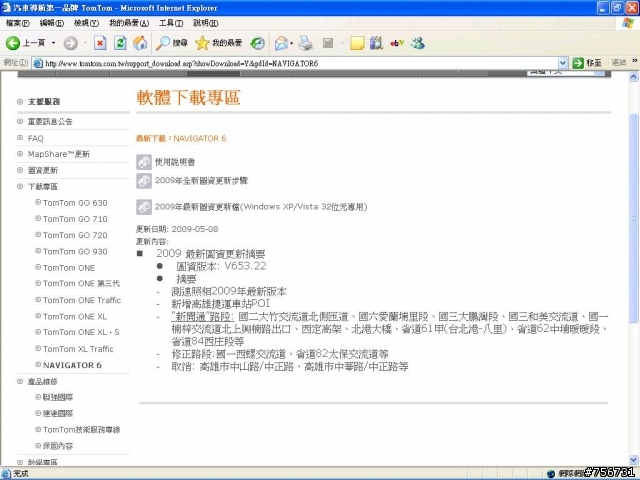Click the vertical scrollbar down arrow
The height and width of the screenshot is (480, 640).
click(634, 460)
